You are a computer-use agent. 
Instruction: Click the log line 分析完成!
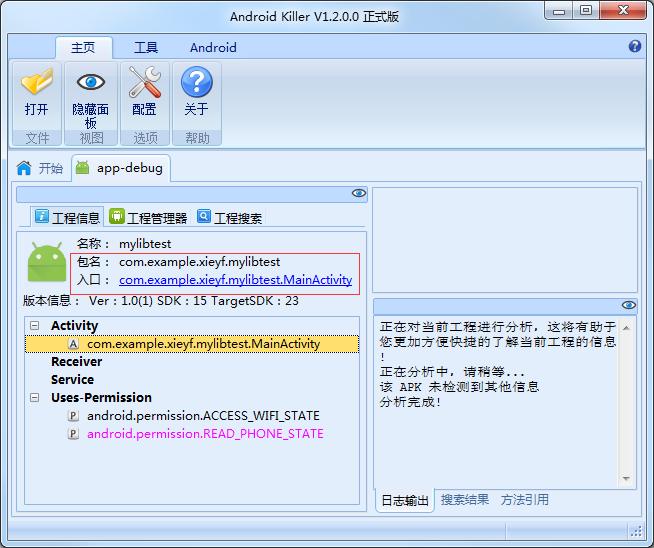(x=410, y=402)
